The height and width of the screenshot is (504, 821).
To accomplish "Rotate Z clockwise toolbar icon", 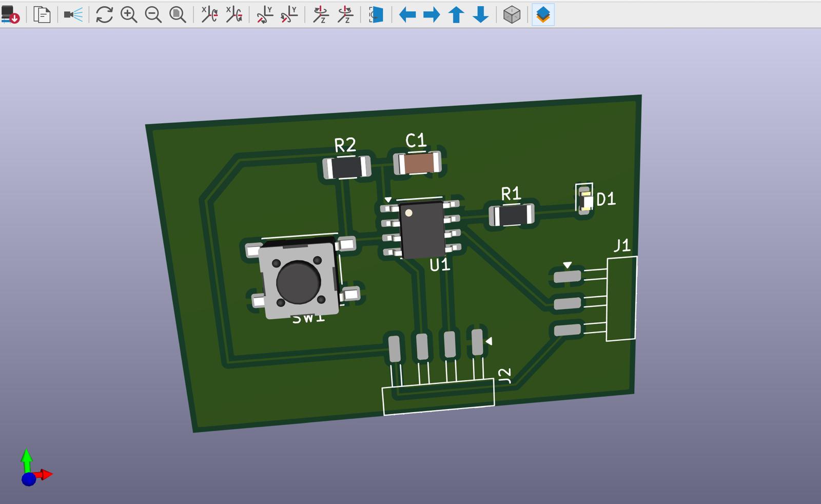I will [321, 14].
